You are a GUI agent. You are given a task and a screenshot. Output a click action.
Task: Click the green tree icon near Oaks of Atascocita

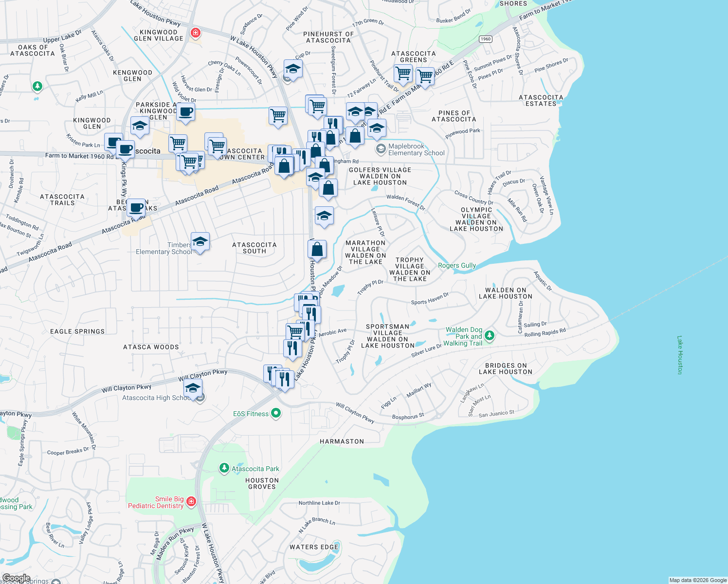click(x=37, y=86)
